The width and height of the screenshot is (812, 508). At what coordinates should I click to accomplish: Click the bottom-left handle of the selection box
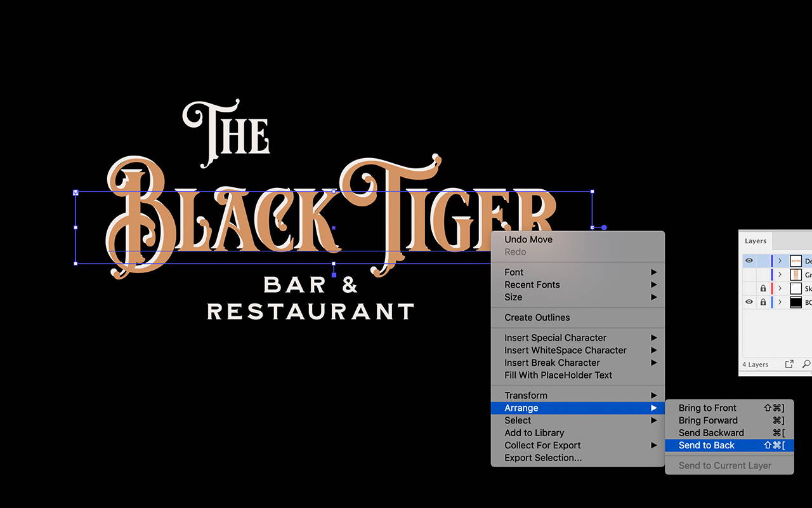[x=75, y=263]
